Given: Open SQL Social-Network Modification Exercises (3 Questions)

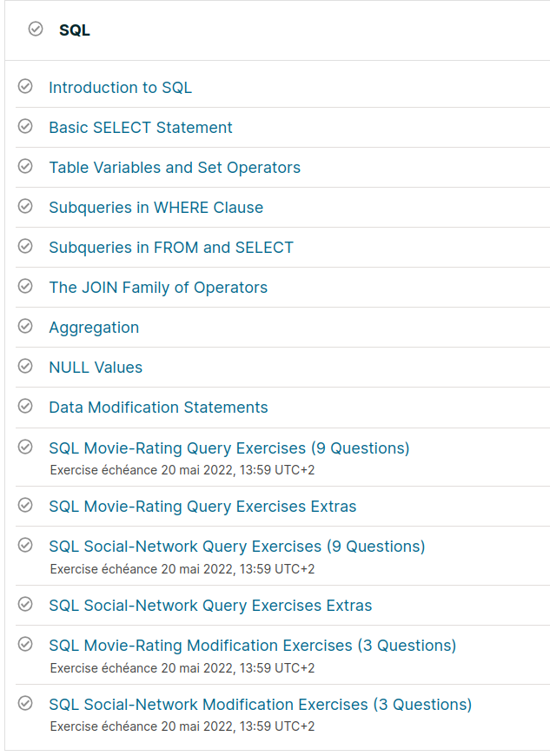Looking at the screenshot, I should pyautogui.click(x=260, y=705).
